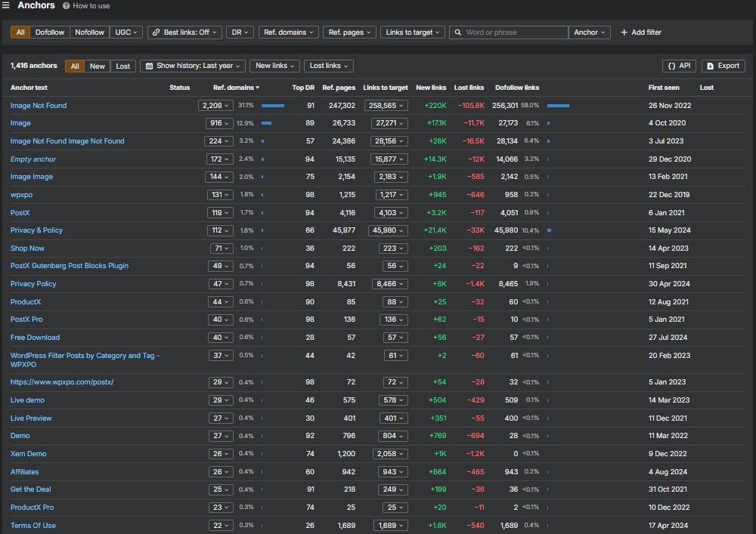Open the PostX Gutenberg Post Blocks Plugin link
Viewport: 756px width, 534px height.
click(70, 266)
